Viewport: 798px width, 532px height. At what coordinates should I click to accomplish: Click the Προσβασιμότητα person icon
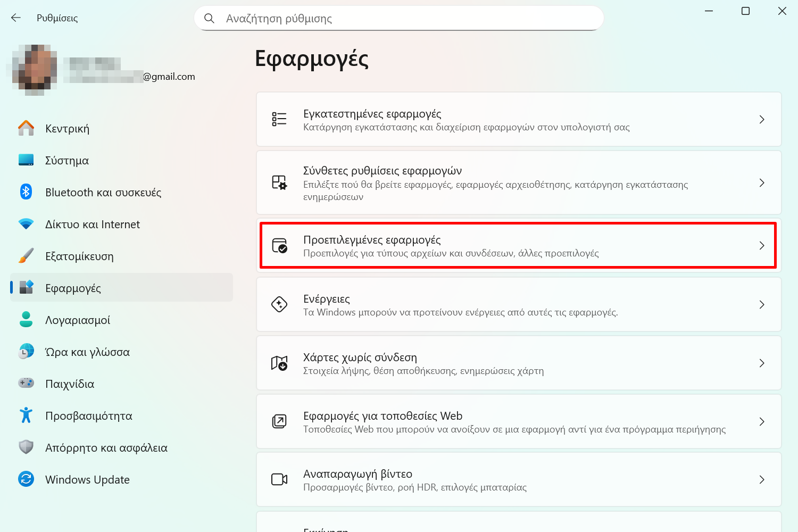26,415
